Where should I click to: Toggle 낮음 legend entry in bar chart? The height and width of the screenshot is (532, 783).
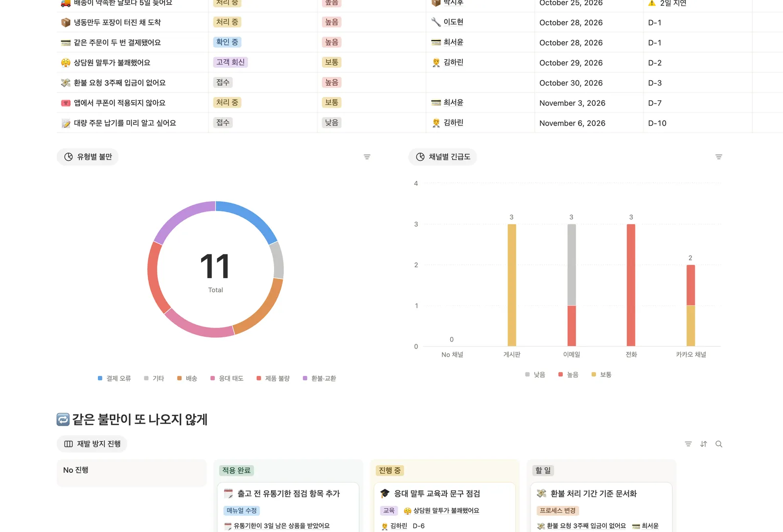(535, 374)
